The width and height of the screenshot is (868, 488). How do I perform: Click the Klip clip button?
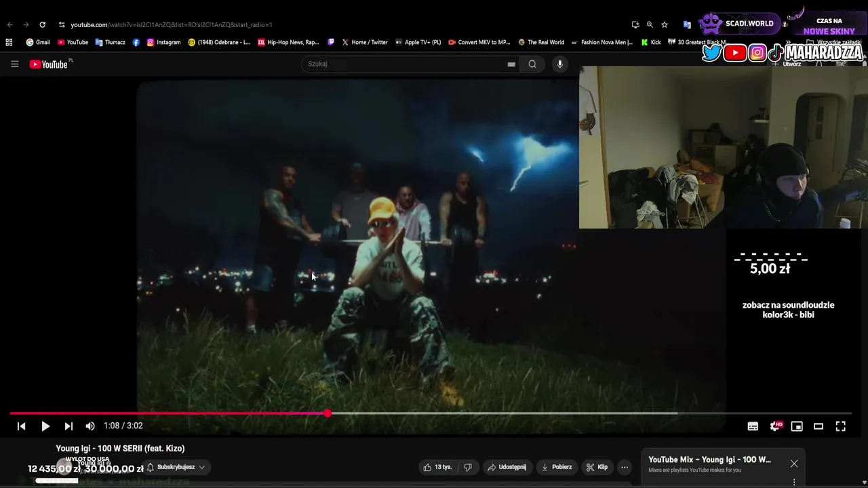597,467
